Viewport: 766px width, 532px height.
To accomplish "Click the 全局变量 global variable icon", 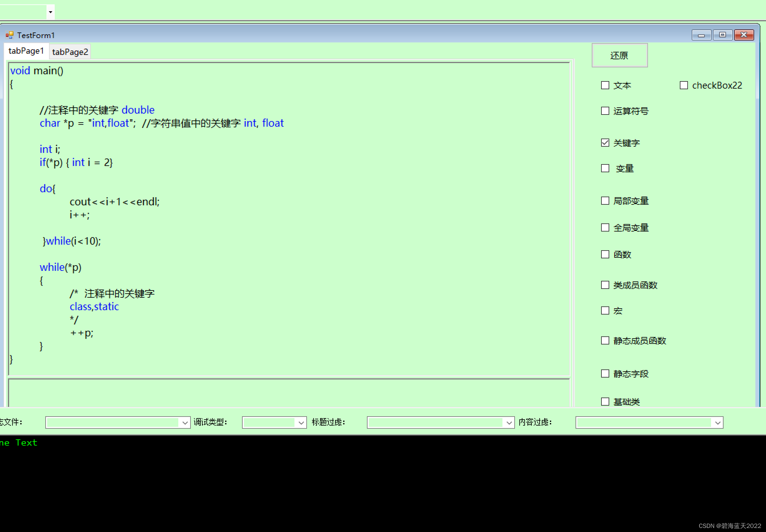I will 605,227.
